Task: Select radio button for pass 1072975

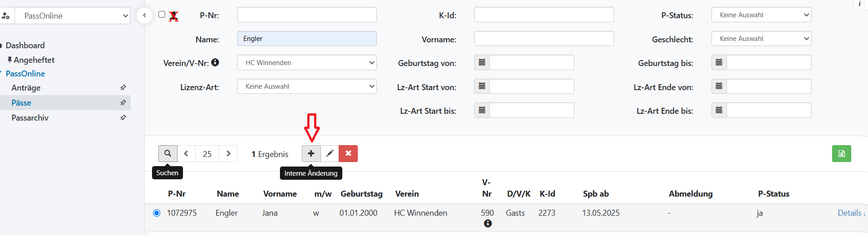Action: click(157, 213)
